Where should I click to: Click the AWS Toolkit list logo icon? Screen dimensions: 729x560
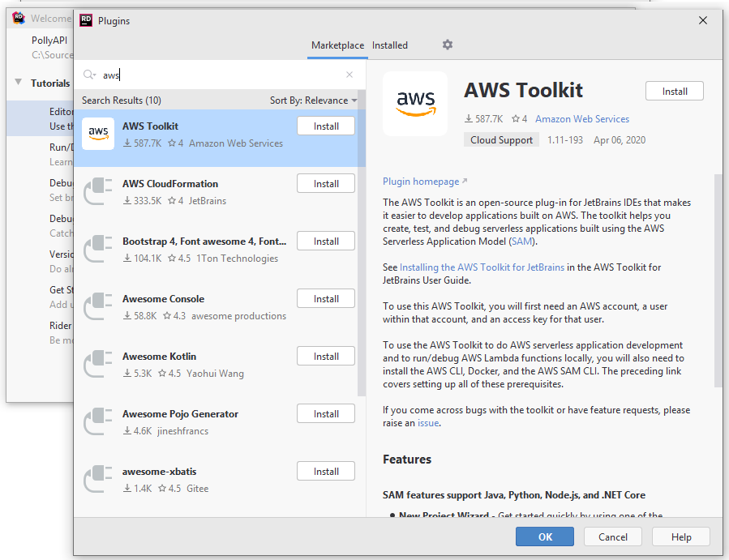(x=98, y=134)
